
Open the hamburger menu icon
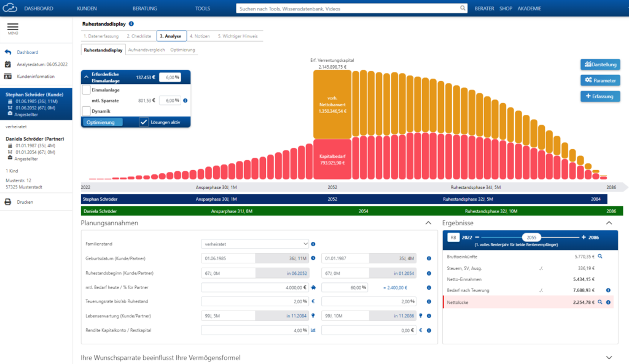click(12, 27)
